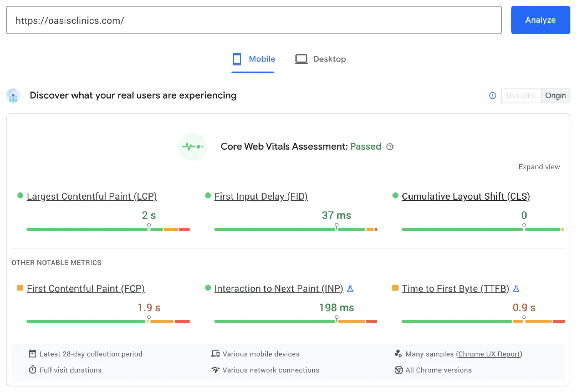The width and height of the screenshot is (577, 392).
Task: Click the experiment flask icon beside INP
Action: (350, 288)
